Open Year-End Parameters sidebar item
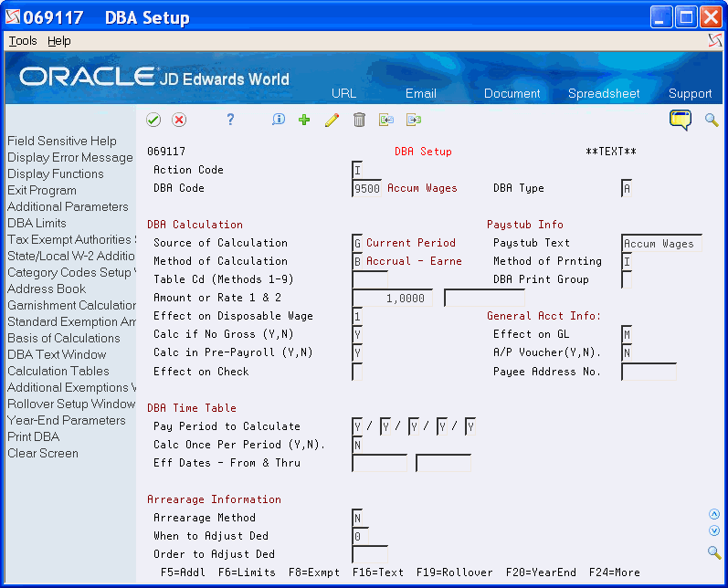Screen dimensions: 728x588 pyautogui.click(x=67, y=420)
